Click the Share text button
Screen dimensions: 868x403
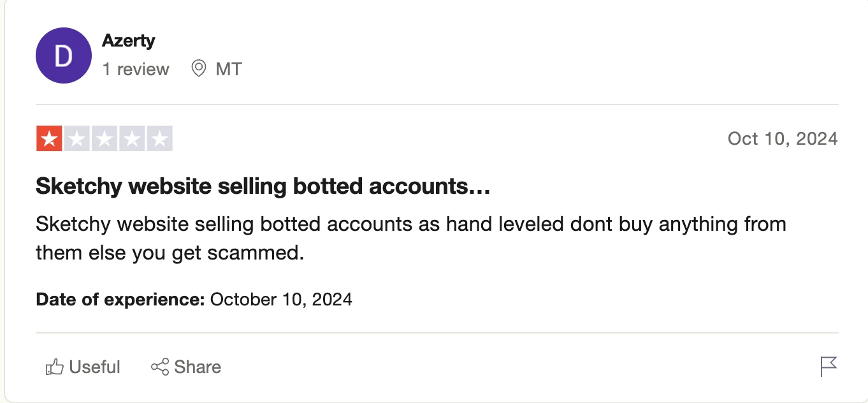tap(198, 367)
